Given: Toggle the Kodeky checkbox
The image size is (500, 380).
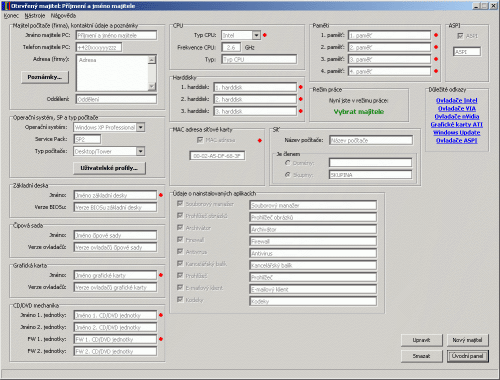Looking at the screenshot, I should pyautogui.click(x=180, y=299).
